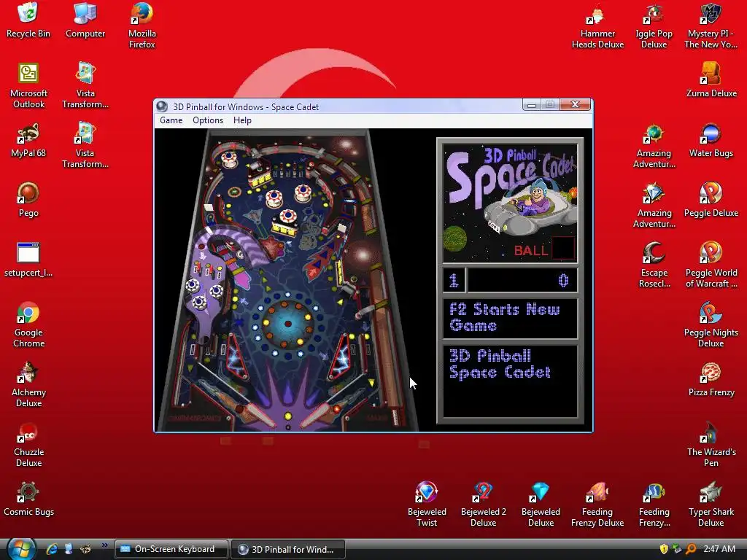Select the Bejeweled Deluxe desktop icon
This screenshot has height=560, width=747.
(541, 505)
